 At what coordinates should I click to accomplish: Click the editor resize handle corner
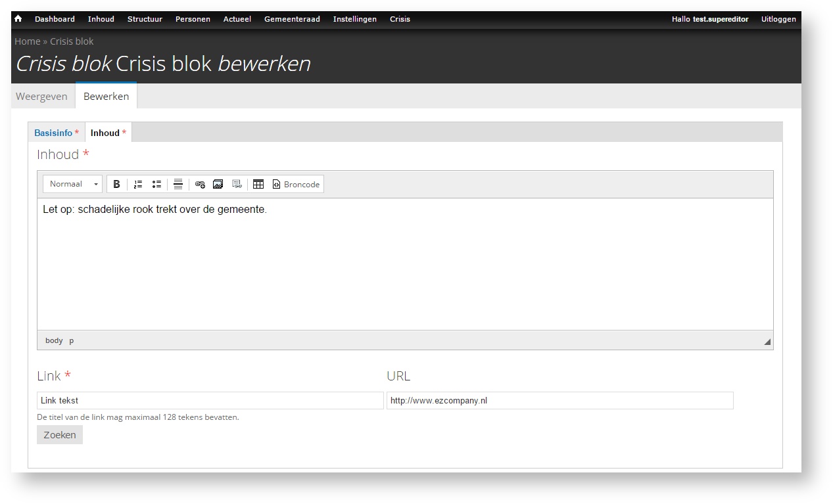[767, 342]
